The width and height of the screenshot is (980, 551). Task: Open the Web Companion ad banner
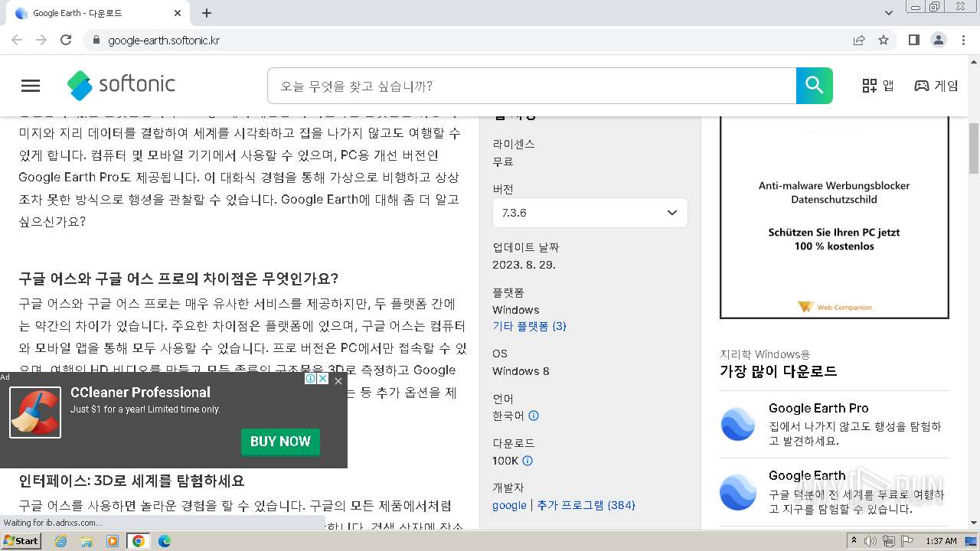click(x=835, y=217)
